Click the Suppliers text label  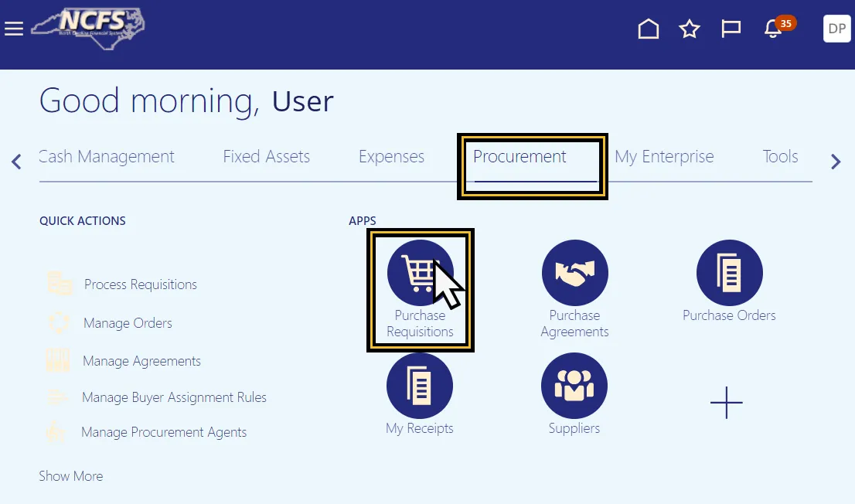click(574, 428)
